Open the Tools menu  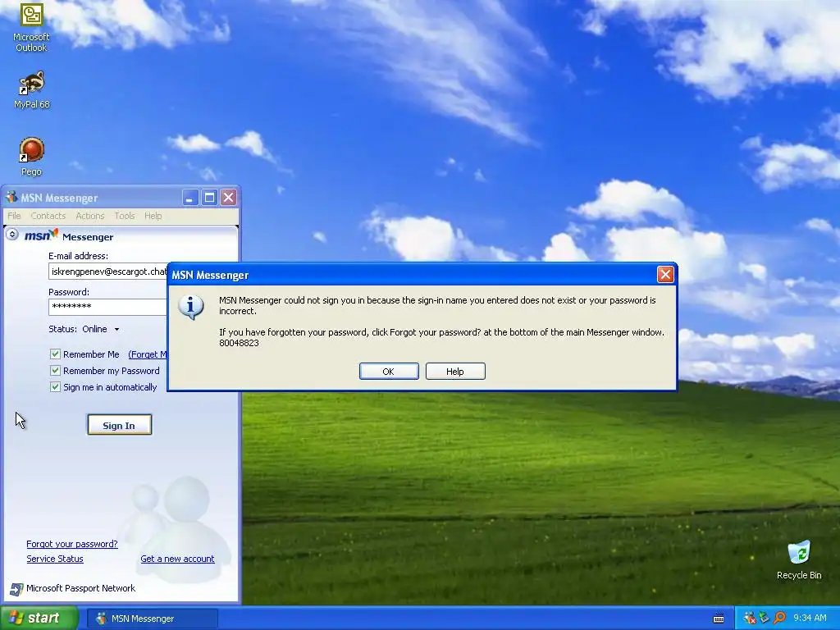(125, 216)
